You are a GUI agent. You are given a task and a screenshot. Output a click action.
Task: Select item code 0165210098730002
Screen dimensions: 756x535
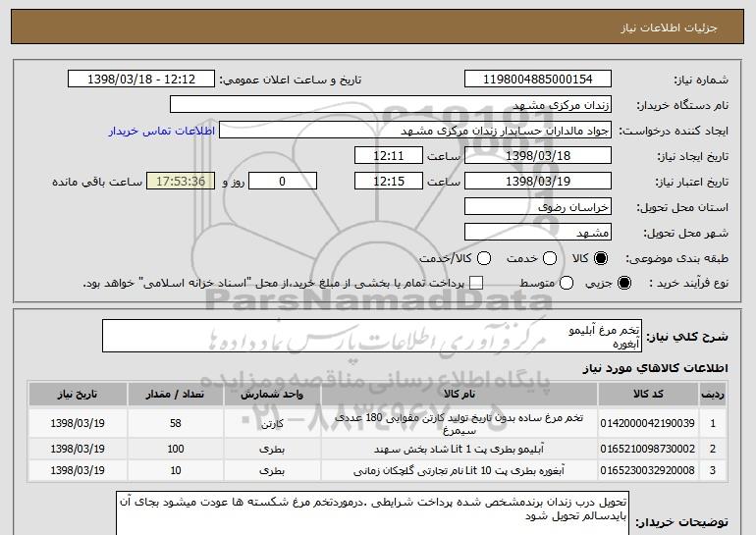[648, 449]
